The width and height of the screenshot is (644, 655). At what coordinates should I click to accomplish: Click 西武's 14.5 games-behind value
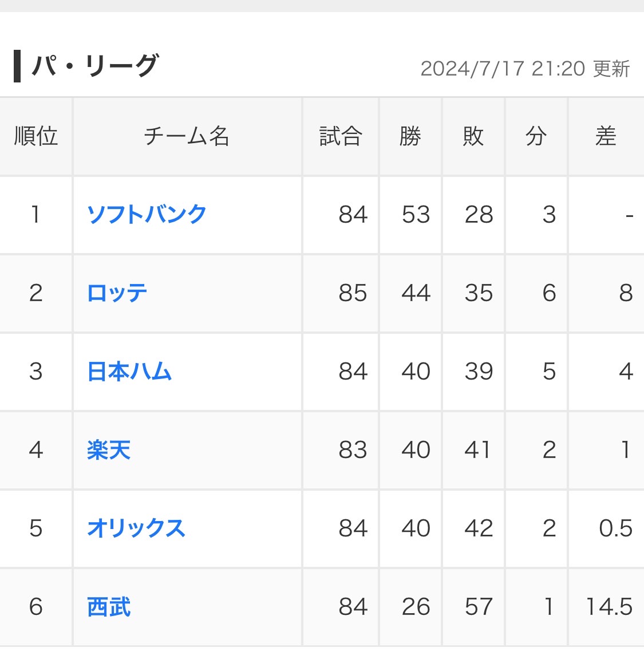pos(609,607)
